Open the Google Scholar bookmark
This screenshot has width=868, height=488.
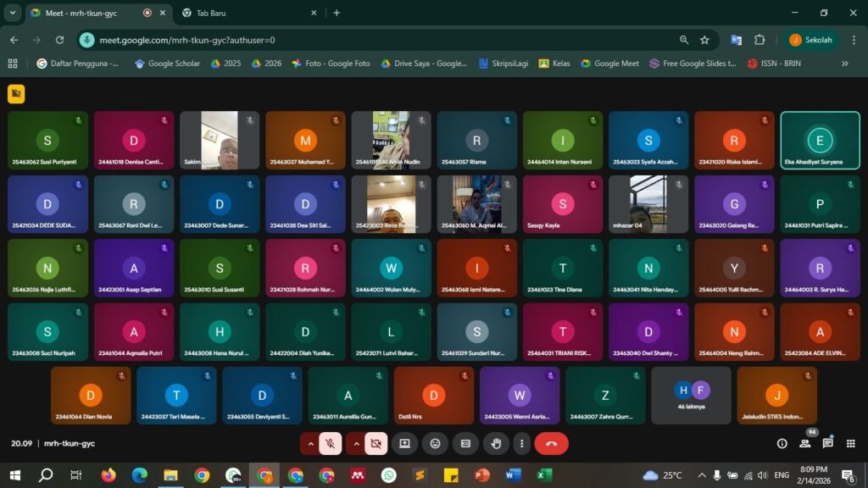(x=167, y=64)
